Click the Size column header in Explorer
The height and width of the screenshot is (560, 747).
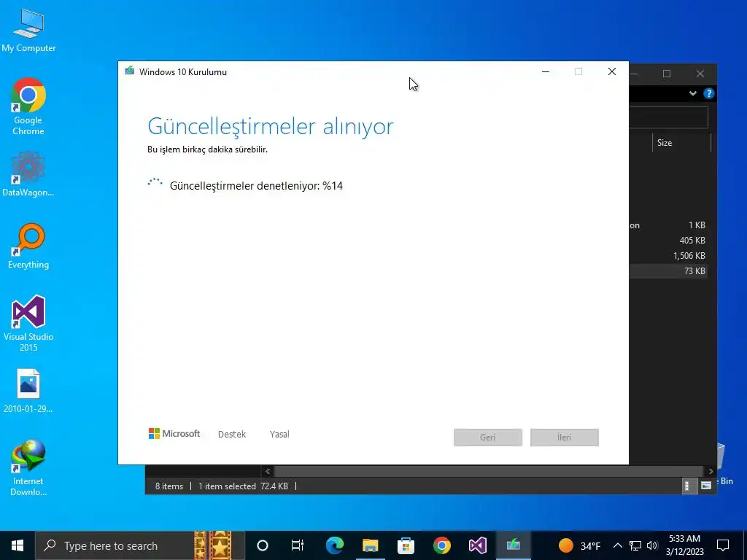[681, 143]
